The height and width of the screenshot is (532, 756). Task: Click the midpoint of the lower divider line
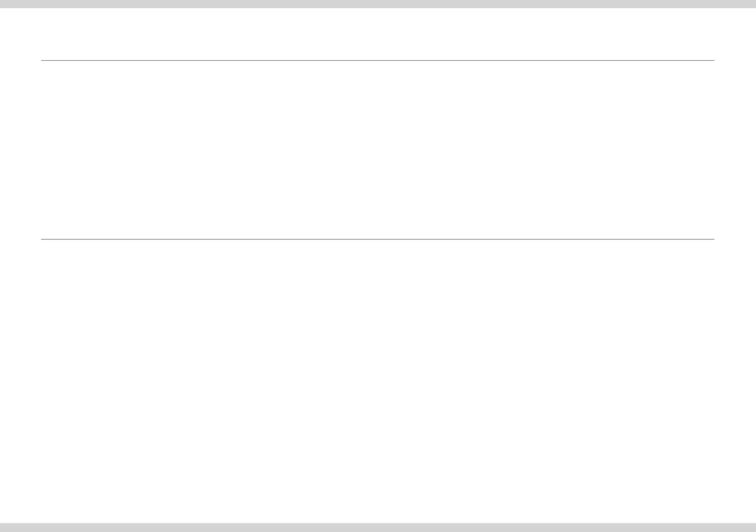tap(377, 239)
